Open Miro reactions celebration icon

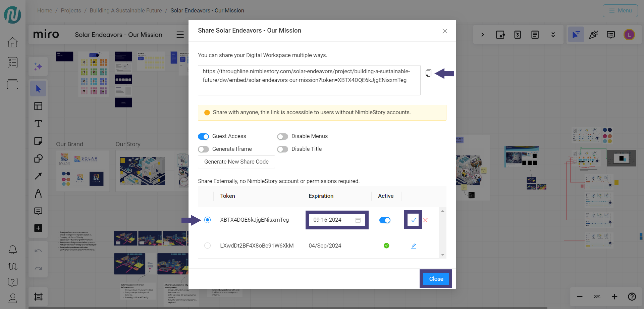tap(593, 35)
